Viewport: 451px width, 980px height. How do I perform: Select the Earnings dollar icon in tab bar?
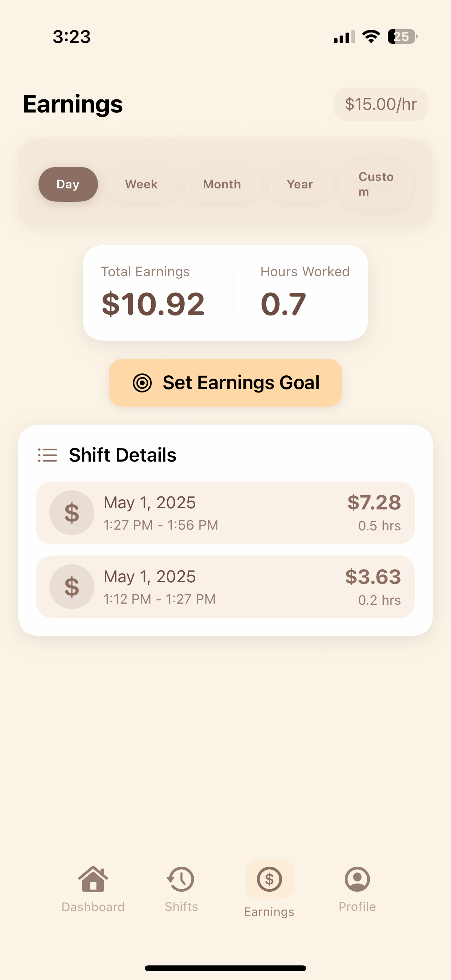(270, 879)
